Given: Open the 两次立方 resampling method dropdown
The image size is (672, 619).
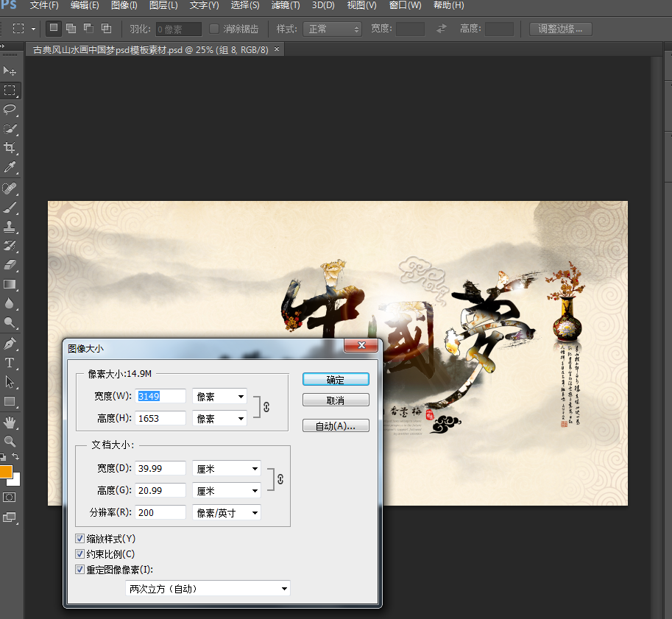Looking at the screenshot, I should pyautogui.click(x=208, y=589).
